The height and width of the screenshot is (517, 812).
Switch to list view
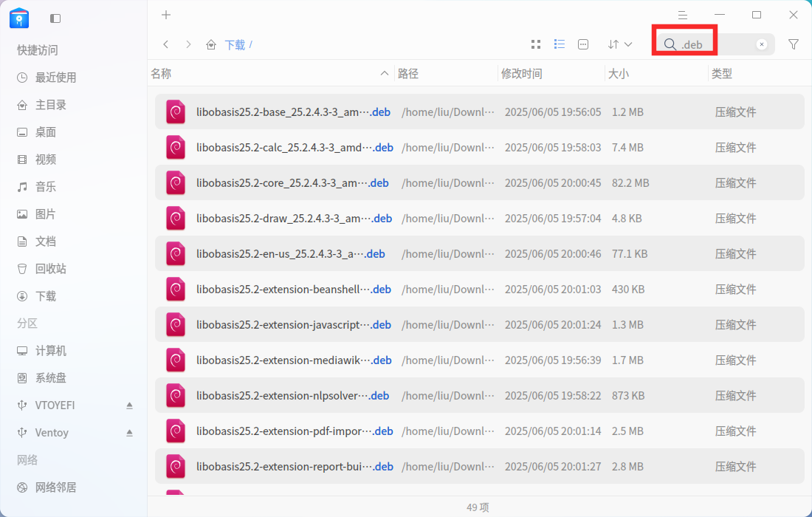tap(560, 44)
